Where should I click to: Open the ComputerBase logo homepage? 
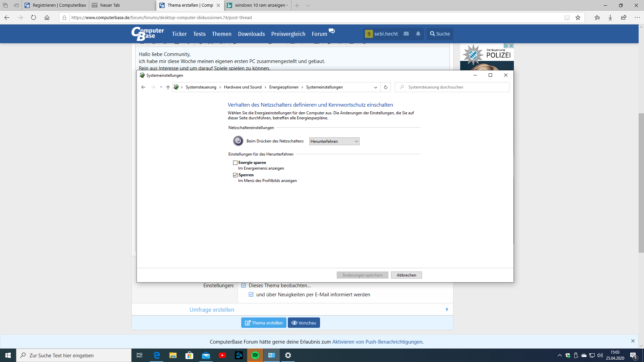click(x=148, y=34)
